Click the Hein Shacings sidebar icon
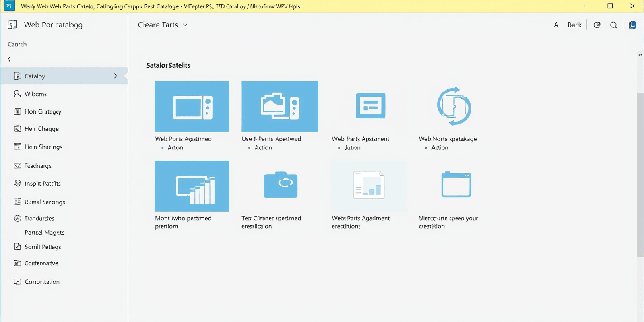The image size is (644, 322). (17, 147)
